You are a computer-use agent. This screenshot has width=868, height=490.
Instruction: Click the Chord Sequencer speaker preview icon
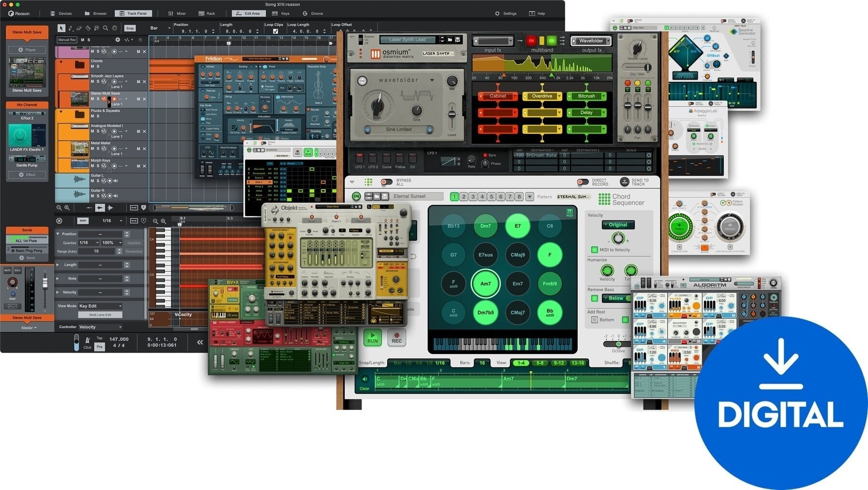tap(365, 379)
